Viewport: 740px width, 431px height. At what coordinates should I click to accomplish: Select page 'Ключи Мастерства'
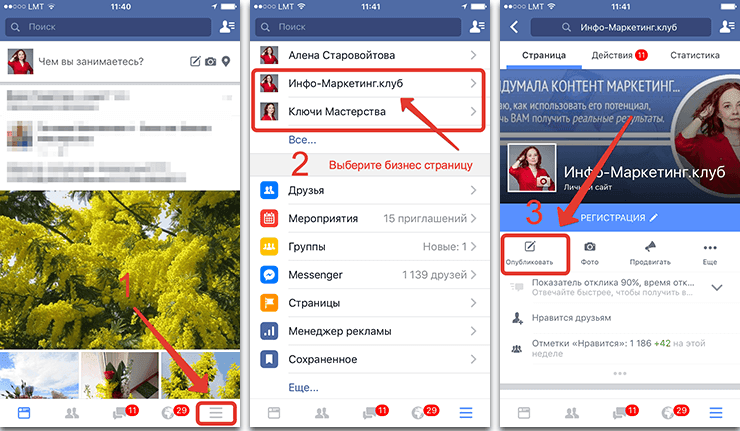point(370,112)
